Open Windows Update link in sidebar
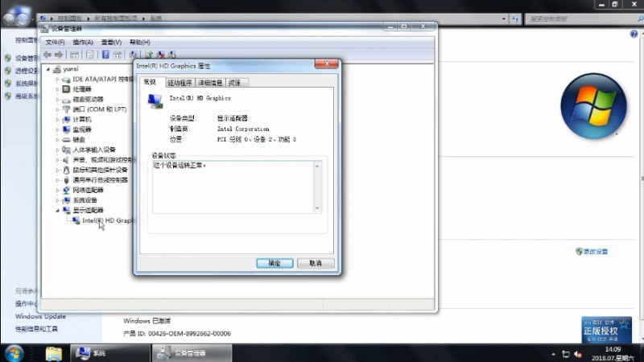Viewport: 644px width, 362px height. [x=41, y=316]
